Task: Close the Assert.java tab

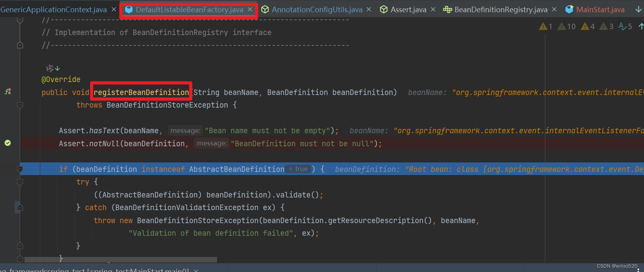Action: [x=433, y=9]
